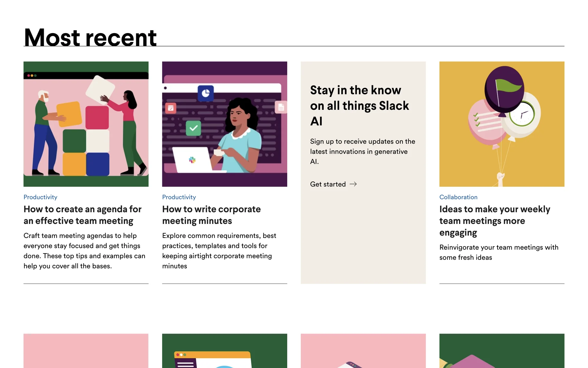Open the balloons illustration for weekly meetings
This screenshot has height=368, width=588.
tap(502, 124)
